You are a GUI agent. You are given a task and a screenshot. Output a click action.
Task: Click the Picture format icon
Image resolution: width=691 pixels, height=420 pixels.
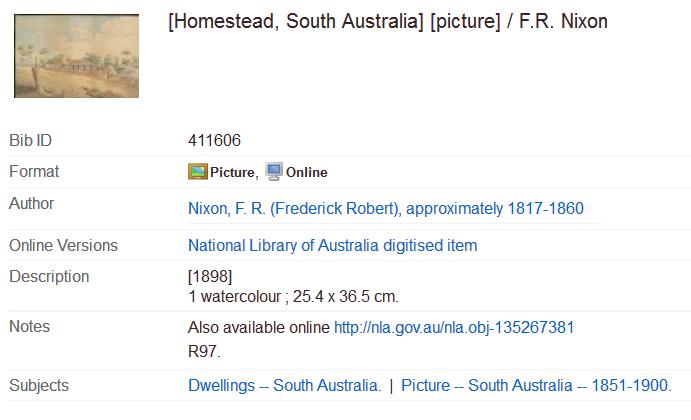pyautogui.click(x=197, y=172)
